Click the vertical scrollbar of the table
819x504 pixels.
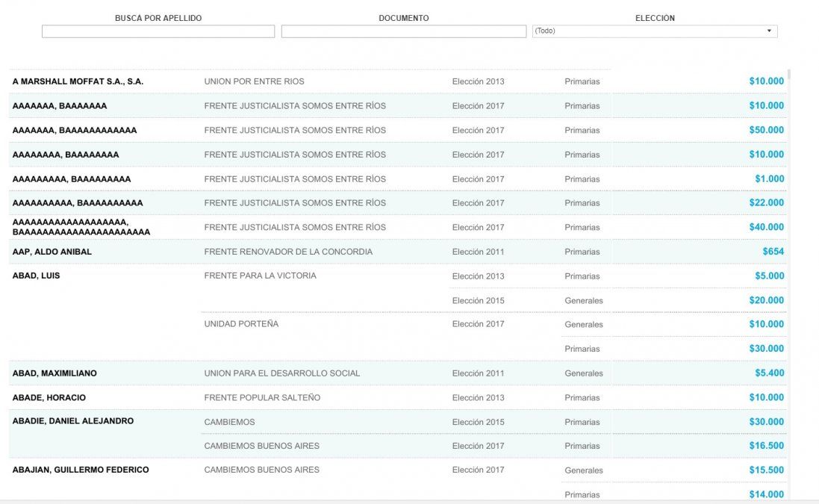click(x=788, y=284)
